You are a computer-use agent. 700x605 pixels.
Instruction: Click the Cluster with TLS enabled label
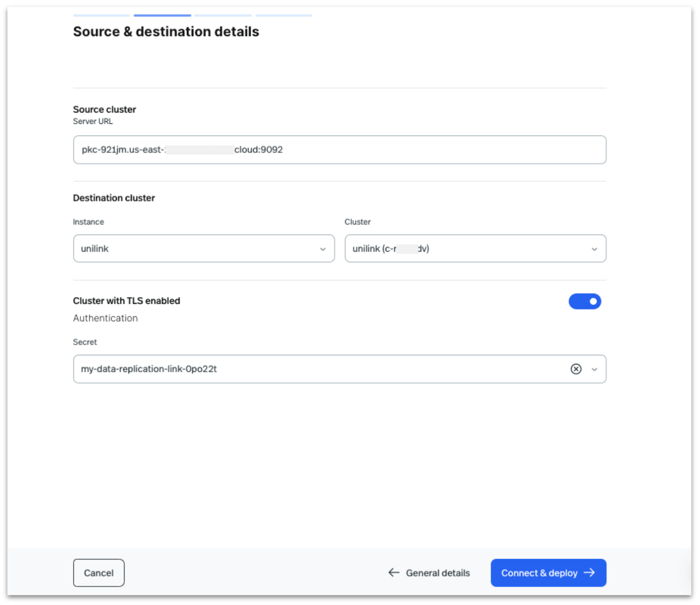pos(126,301)
